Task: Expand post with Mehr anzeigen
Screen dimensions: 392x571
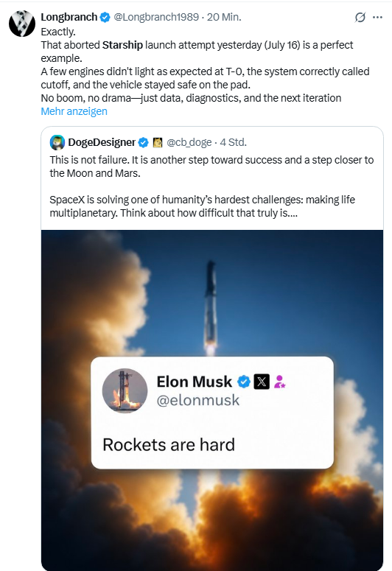Action: click(x=74, y=111)
